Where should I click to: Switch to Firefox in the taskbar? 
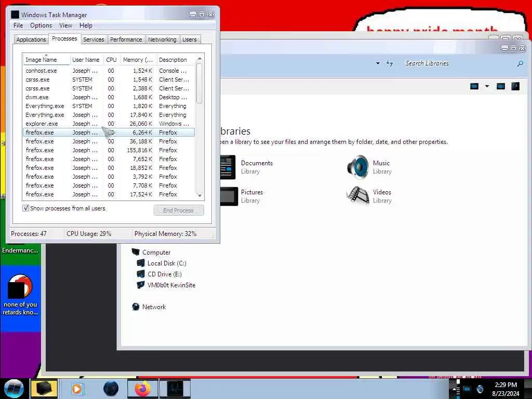pyautogui.click(x=142, y=389)
